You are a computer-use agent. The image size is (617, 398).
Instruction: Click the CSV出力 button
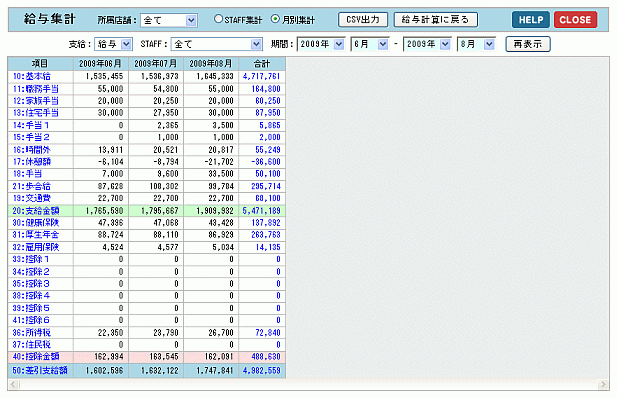click(x=363, y=20)
